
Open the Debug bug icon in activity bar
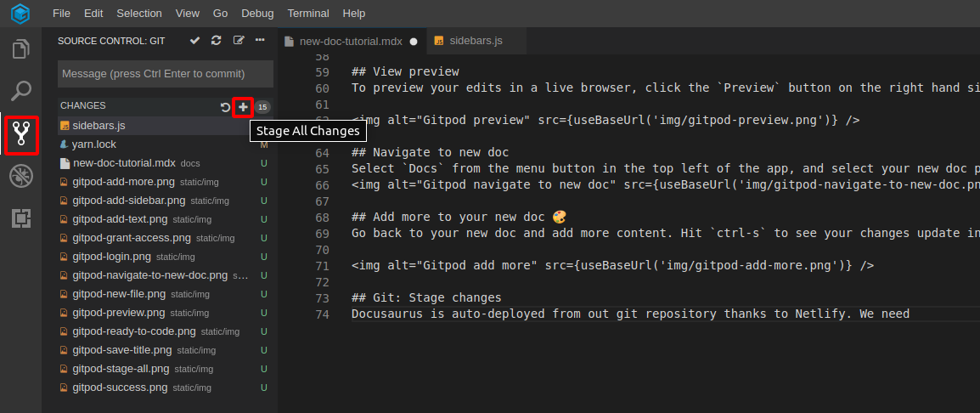[20, 176]
